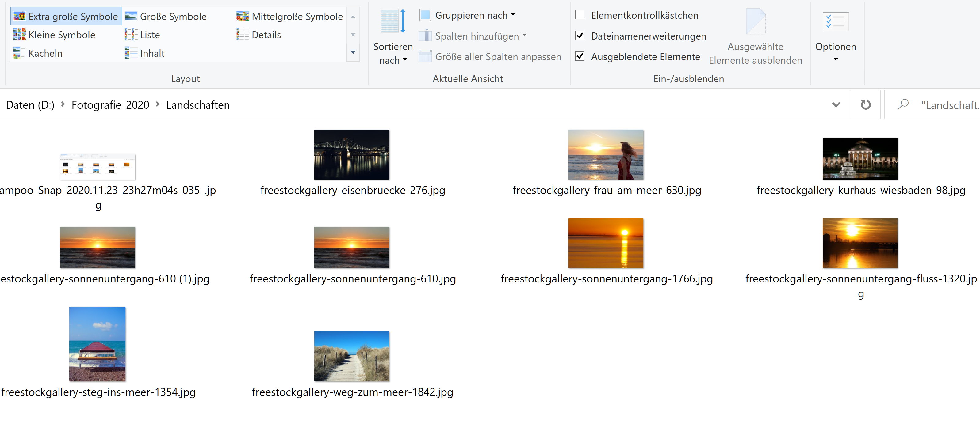The width and height of the screenshot is (980, 443).
Task: Expand chevron after Daten (D:) breadcrumb
Action: tap(63, 104)
